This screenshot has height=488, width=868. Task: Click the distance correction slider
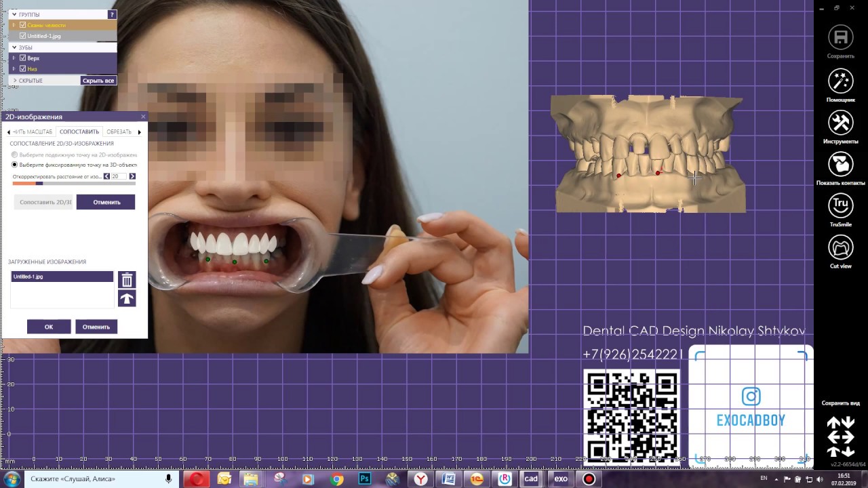pos(74,183)
